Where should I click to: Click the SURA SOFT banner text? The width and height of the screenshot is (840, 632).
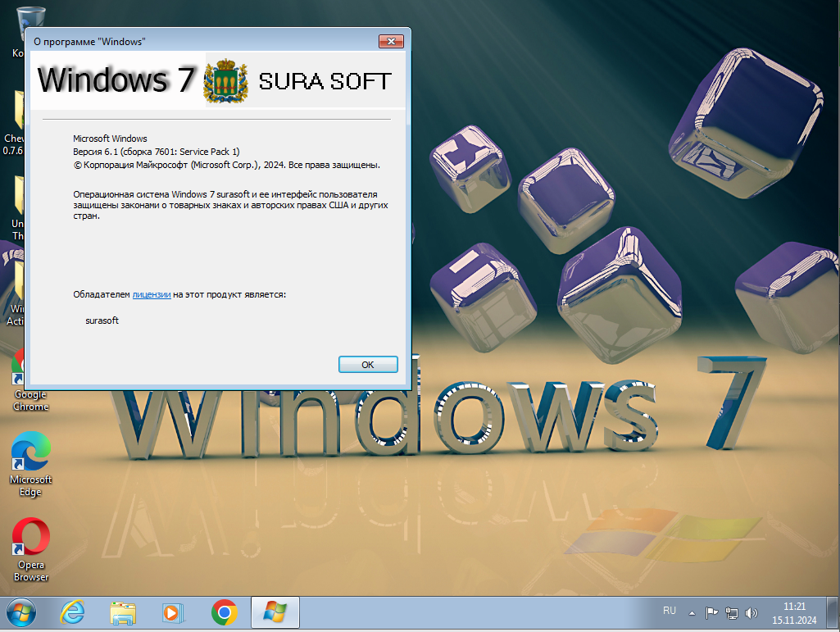click(x=325, y=81)
